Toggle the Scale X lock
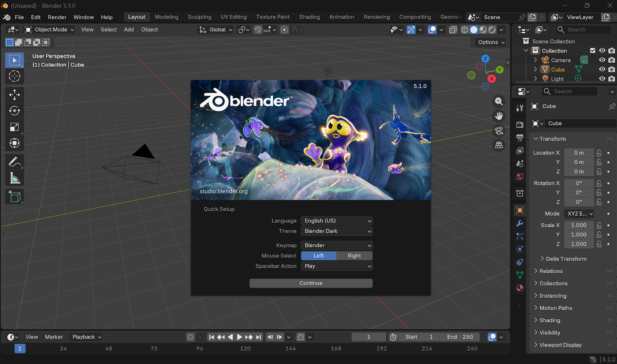Viewport: 617px width, 364px height. (599, 225)
